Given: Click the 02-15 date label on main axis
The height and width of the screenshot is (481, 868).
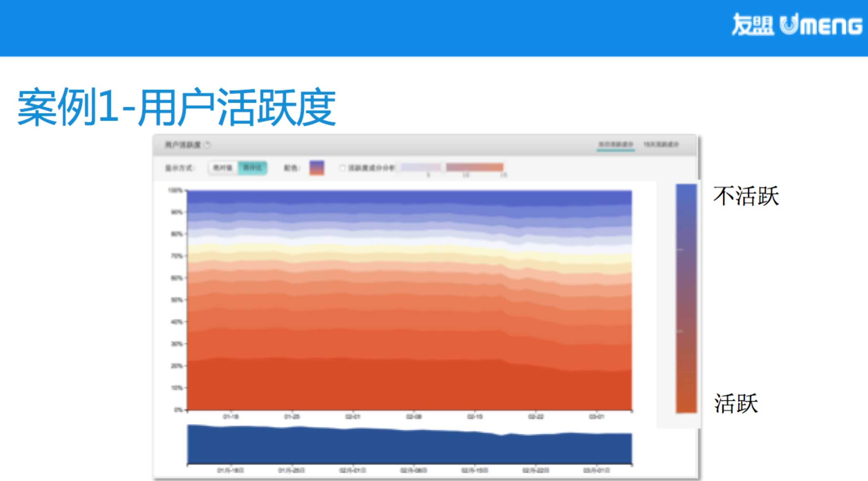Looking at the screenshot, I should click(475, 417).
